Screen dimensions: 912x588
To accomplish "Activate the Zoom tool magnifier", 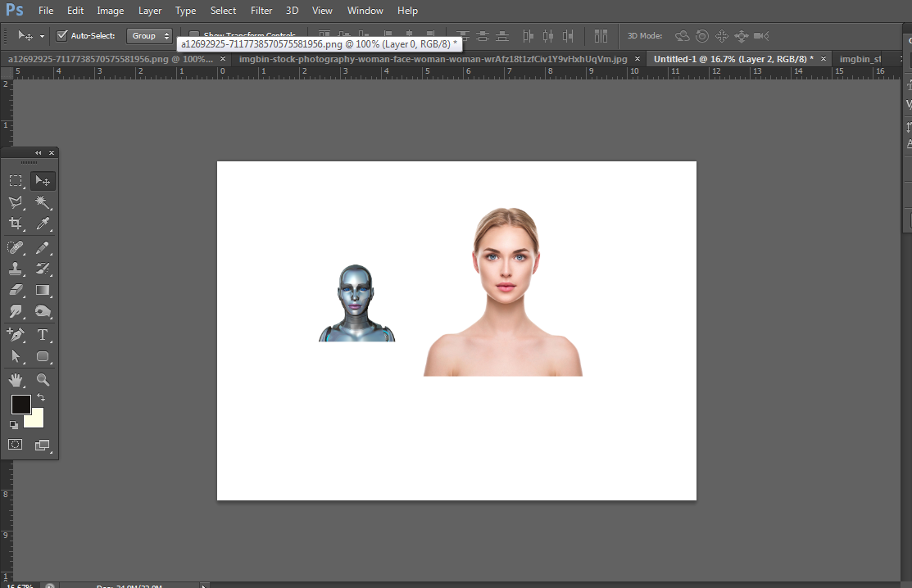I will coord(43,380).
